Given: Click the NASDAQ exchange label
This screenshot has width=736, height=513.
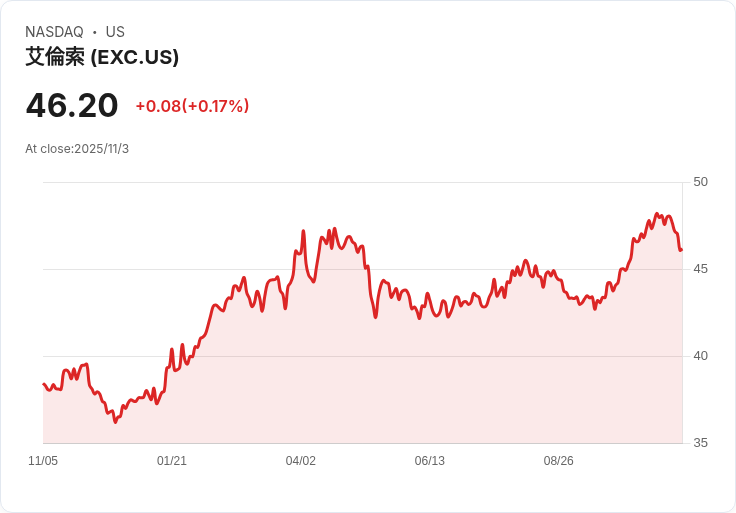Looking at the screenshot, I should (x=54, y=32).
